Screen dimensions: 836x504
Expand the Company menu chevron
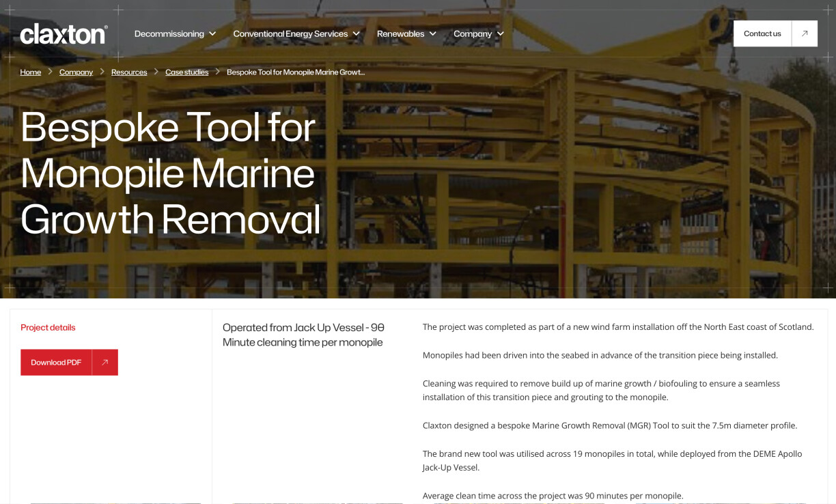pos(500,34)
